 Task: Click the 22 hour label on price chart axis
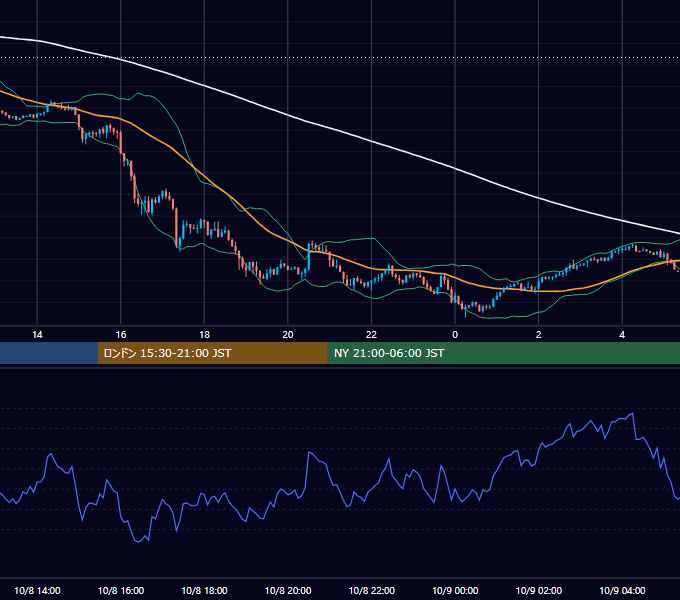(371, 335)
